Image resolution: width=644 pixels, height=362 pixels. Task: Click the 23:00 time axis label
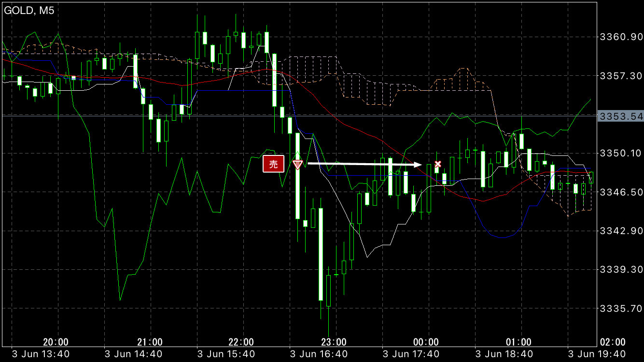pyautogui.click(x=334, y=342)
